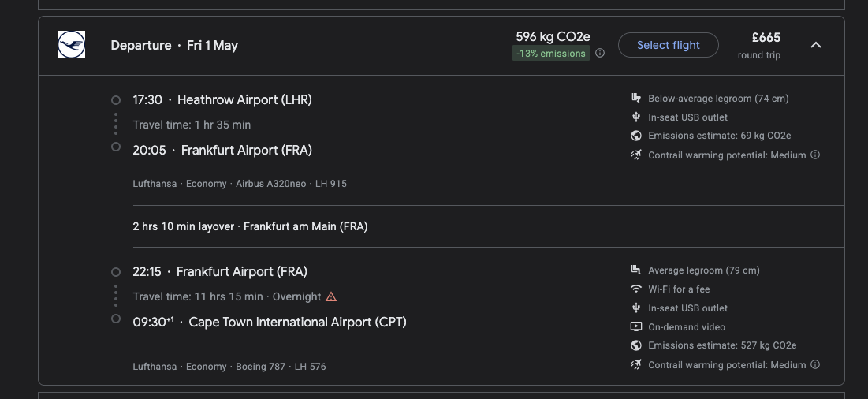
Task: Click the £665 round trip price
Action: coord(766,38)
